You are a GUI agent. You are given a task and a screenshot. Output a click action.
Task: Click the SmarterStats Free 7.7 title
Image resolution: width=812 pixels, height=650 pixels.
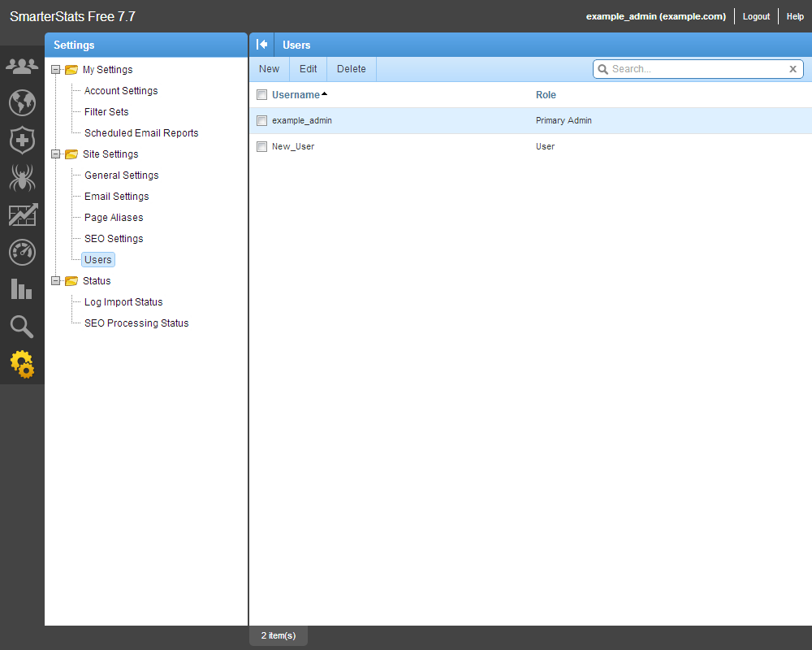tap(72, 16)
